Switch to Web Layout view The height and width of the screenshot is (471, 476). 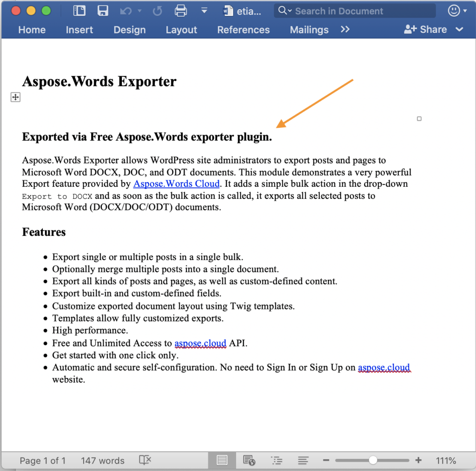(249, 460)
